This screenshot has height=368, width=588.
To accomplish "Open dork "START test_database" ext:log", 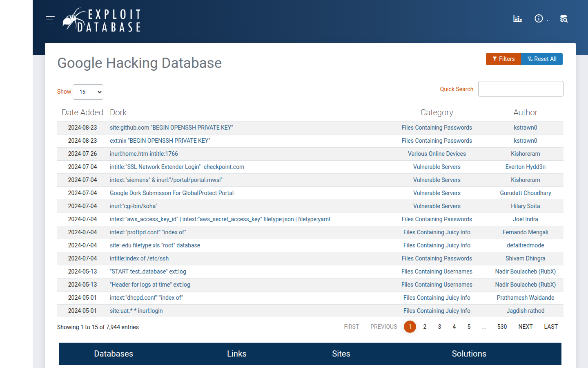I will (x=148, y=272).
